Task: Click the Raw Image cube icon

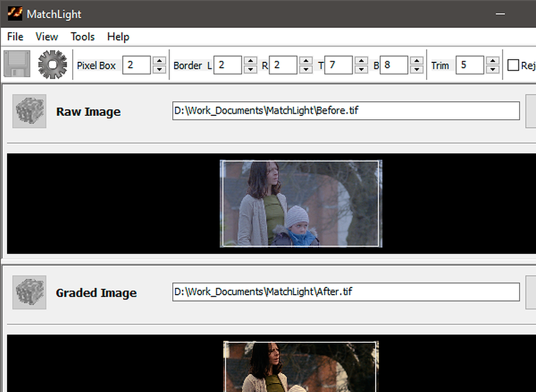Action: pos(30,111)
